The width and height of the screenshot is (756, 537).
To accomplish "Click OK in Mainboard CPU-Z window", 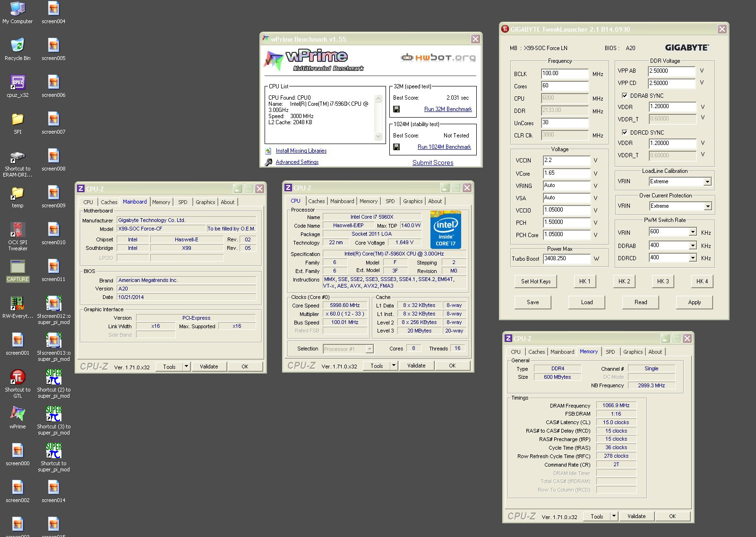I will coord(245,367).
